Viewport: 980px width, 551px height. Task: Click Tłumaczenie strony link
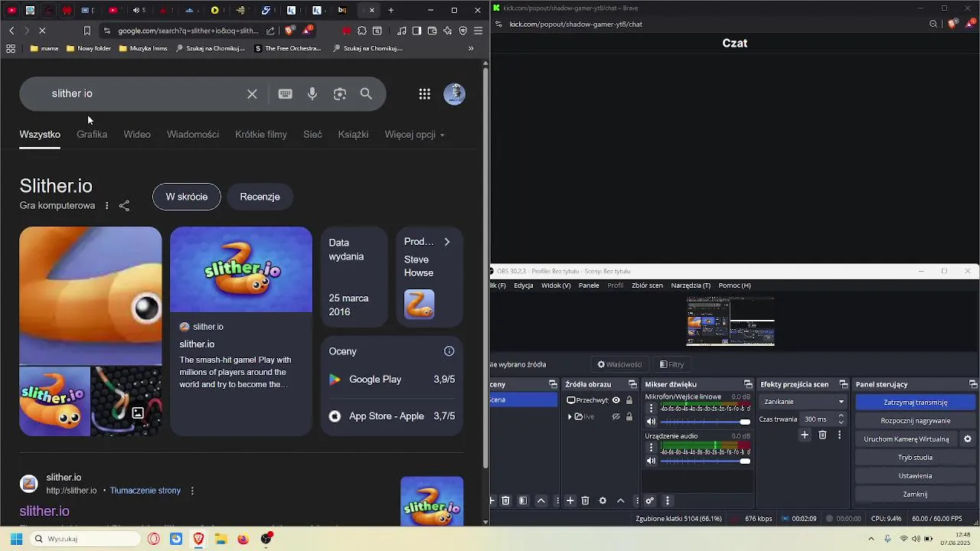pyautogui.click(x=145, y=491)
